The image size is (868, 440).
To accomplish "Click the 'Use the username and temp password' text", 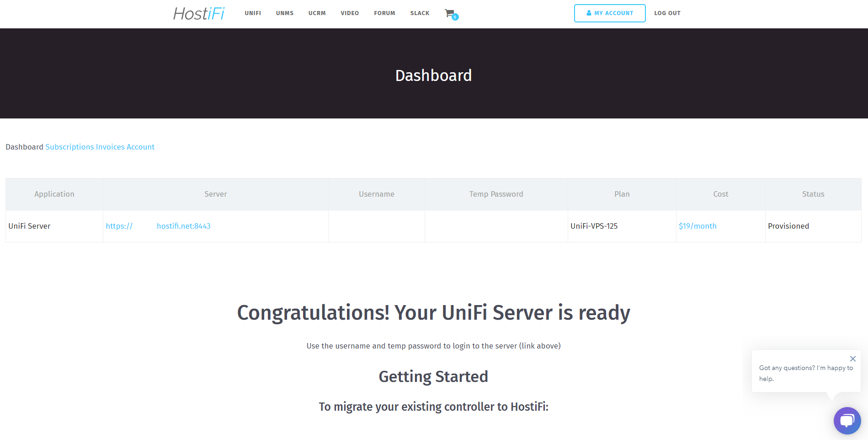I will [433, 346].
